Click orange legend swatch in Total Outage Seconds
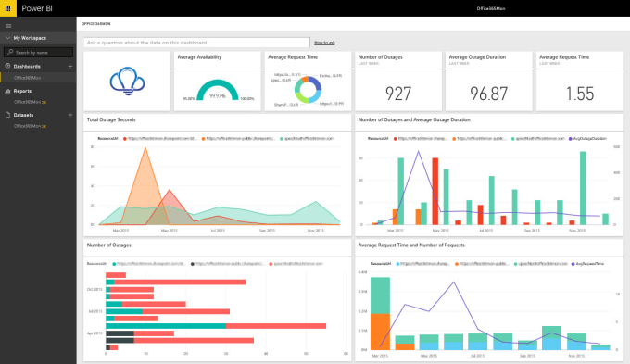This screenshot has width=630, height=364. click(x=203, y=139)
